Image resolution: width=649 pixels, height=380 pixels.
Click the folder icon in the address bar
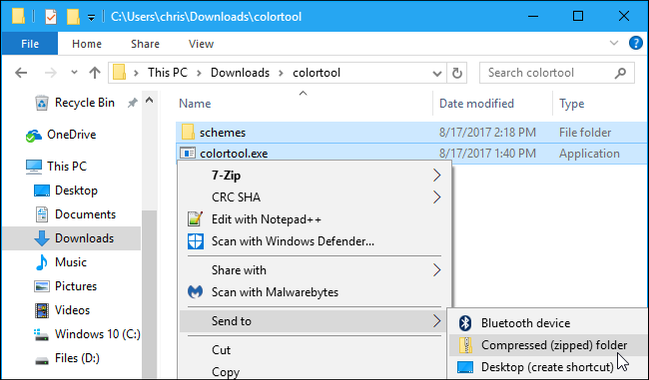coord(120,73)
